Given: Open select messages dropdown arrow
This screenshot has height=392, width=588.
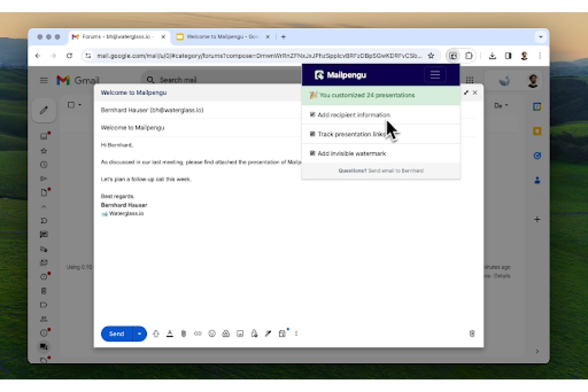Looking at the screenshot, I should point(80,105).
